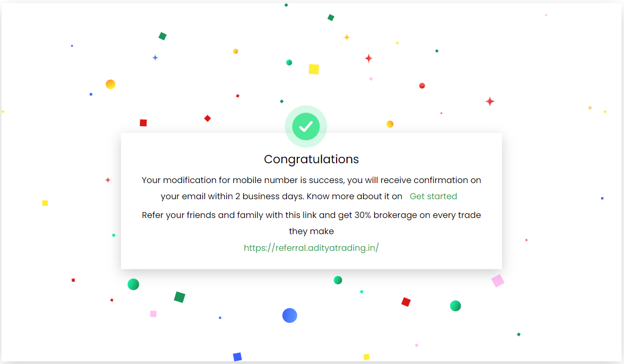
Task: Click the blue square at the bottom edge
Action: [237, 357]
